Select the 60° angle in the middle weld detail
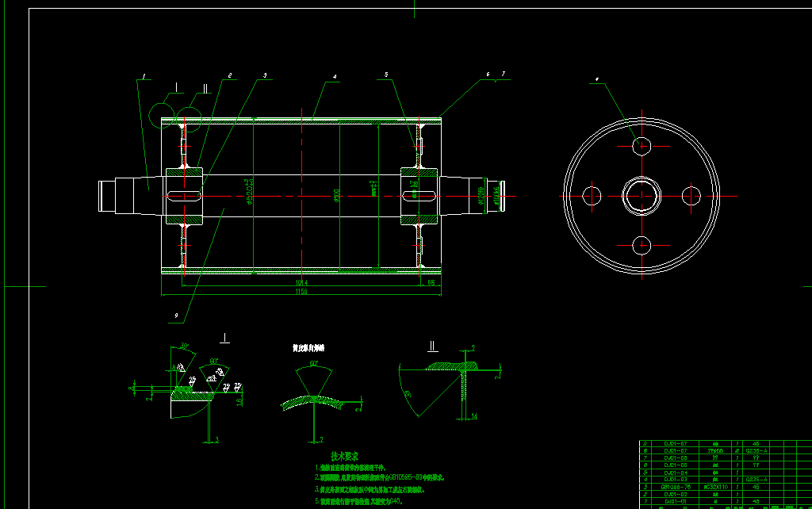This screenshot has width=812, height=509. 313,364
